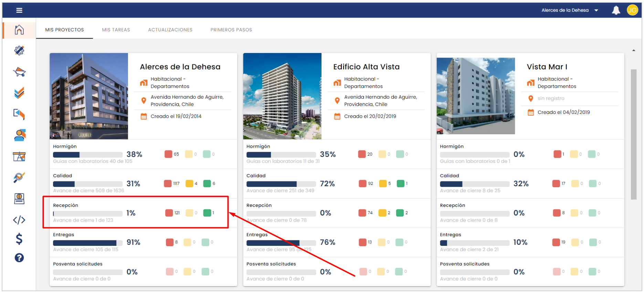This screenshot has height=293, width=644.
Task: Open the user chat sidebar icon
Action: click(x=19, y=135)
